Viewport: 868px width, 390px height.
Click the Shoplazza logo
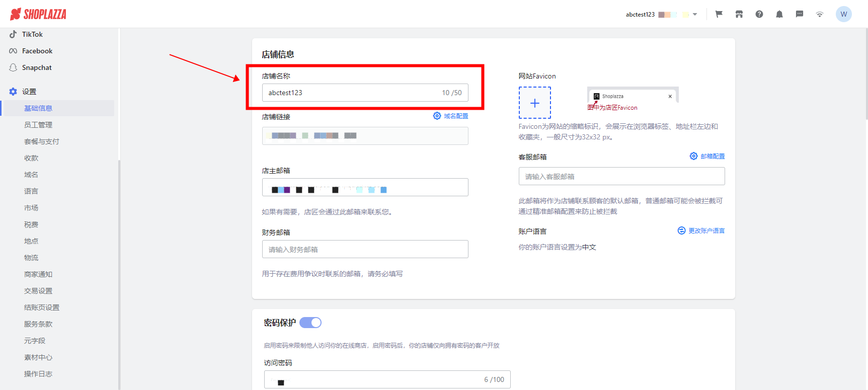coord(38,14)
